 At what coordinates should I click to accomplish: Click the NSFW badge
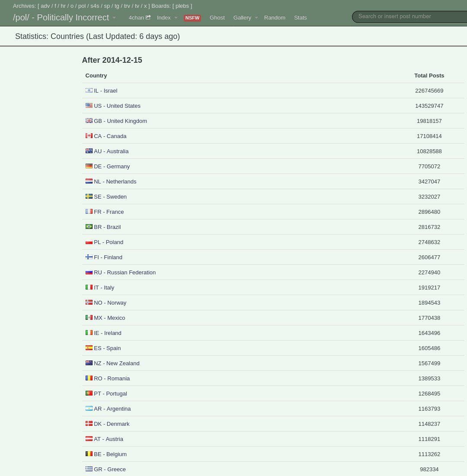point(192,18)
